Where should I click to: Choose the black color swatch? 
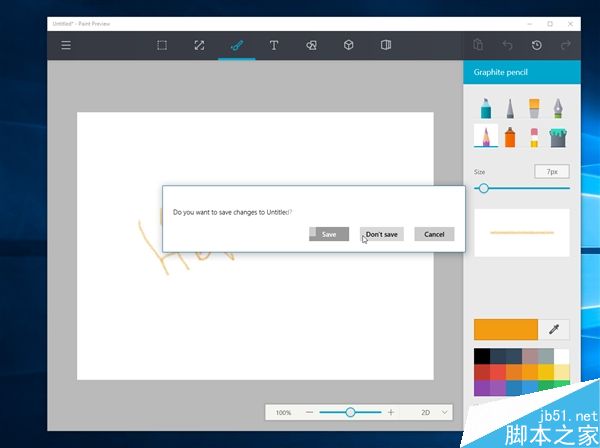(x=482, y=356)
